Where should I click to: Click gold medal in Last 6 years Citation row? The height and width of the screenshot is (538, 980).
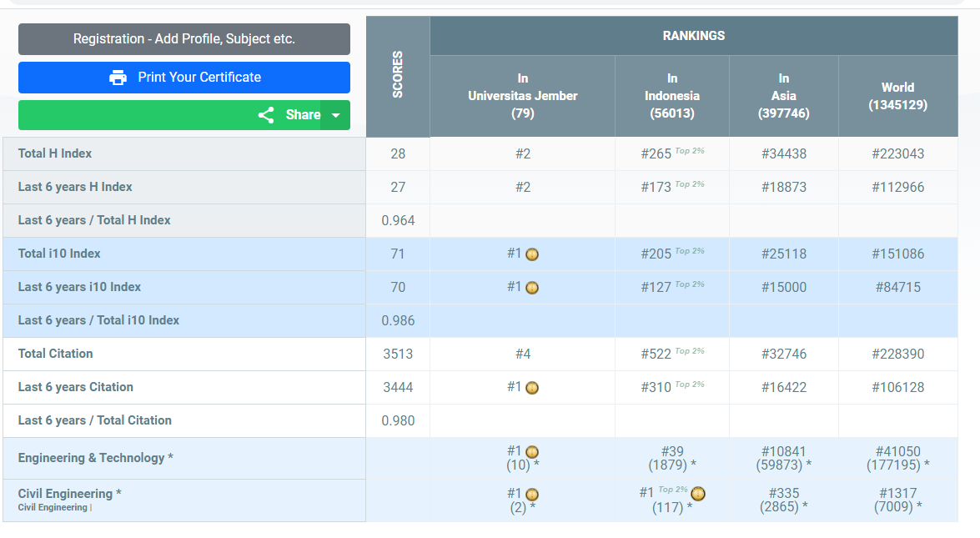click(532, 388)
